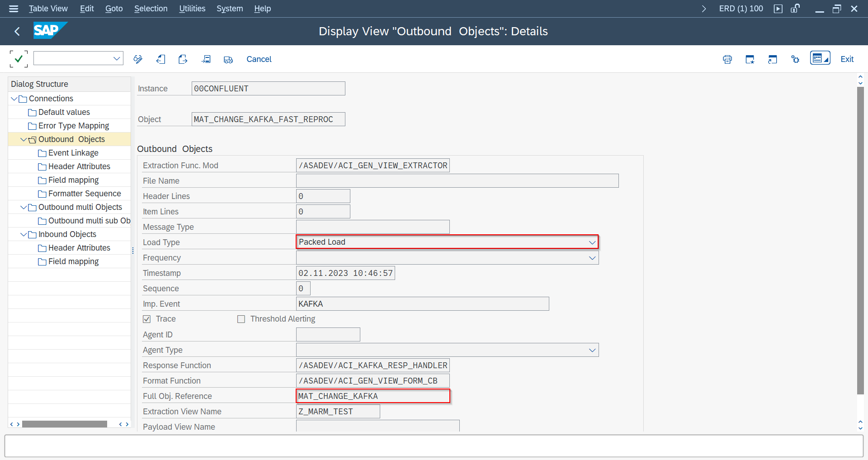Go to next entry icon

pos(183,59)
